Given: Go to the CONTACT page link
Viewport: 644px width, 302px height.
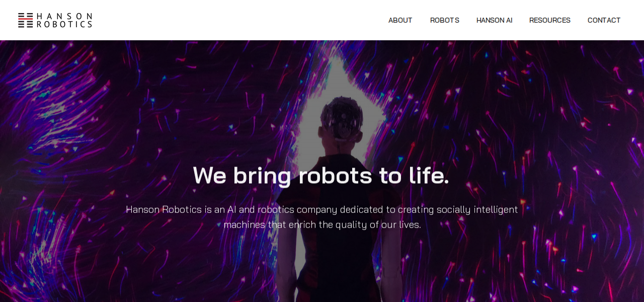Looking at the screenshot, I should point(604,20).
